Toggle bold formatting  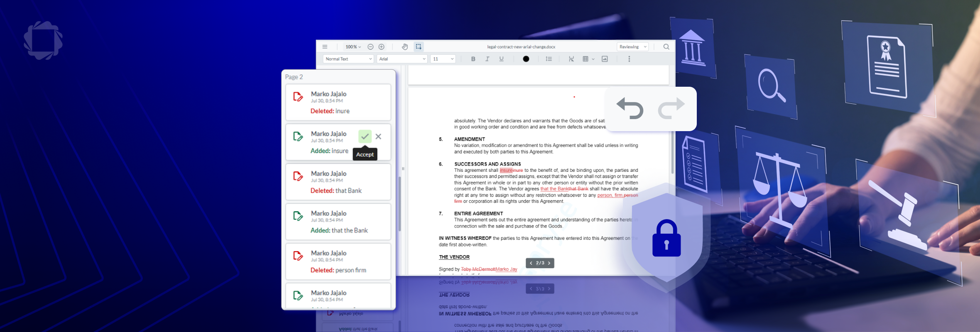(x=473, y=59)
